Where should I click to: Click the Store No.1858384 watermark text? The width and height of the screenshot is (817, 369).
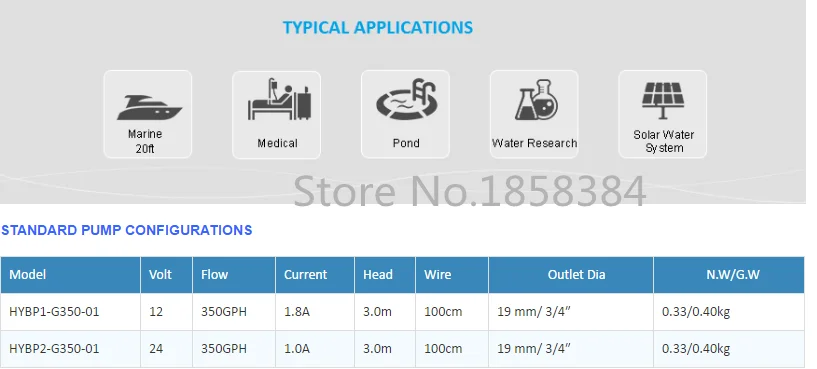[470, 190]
